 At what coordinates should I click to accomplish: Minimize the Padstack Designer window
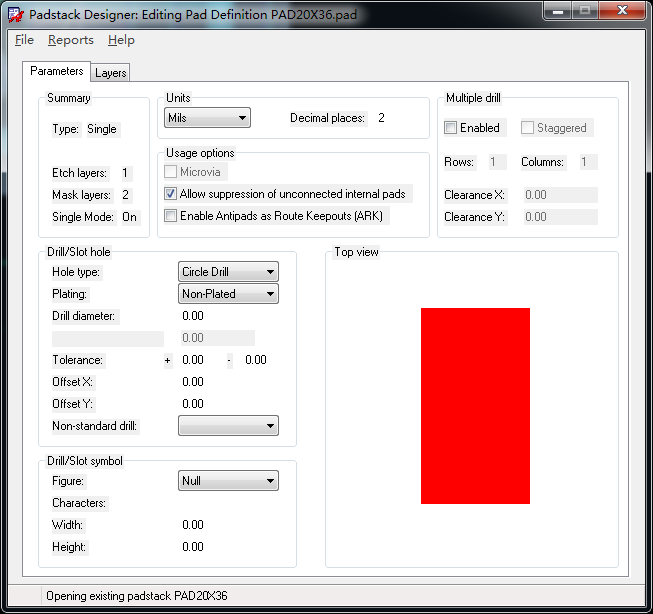coord(558,10)
